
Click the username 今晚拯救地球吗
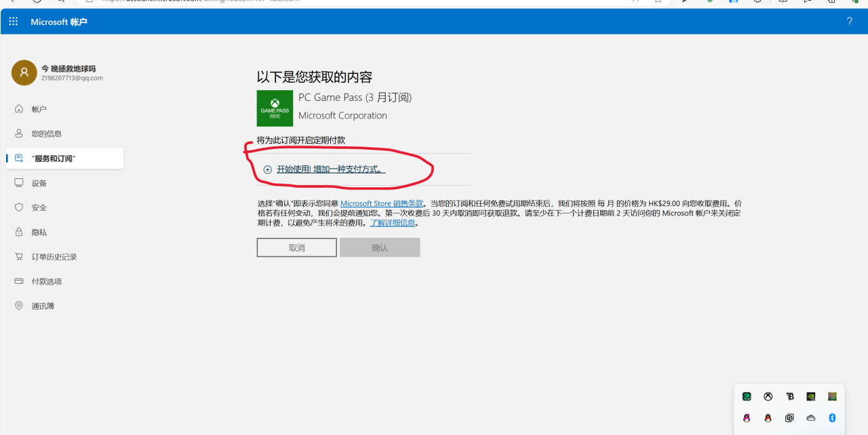[x=68, y=68]
